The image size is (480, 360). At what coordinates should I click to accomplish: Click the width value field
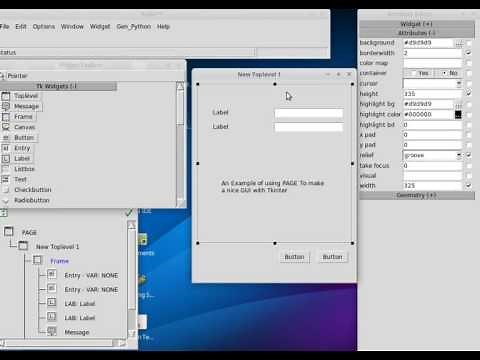point(433,186)
